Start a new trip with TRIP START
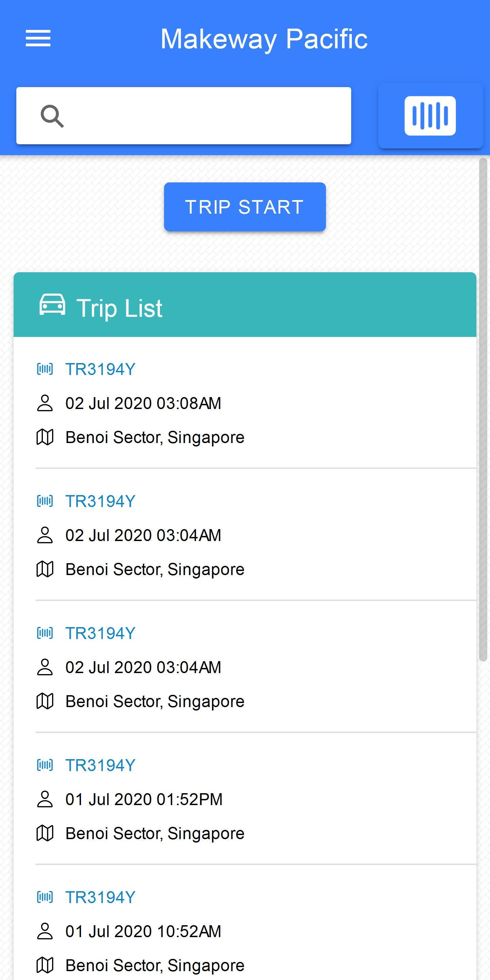The width and height of the screenshot is (490, 980). pyautogui.click(x=245, y=207)
